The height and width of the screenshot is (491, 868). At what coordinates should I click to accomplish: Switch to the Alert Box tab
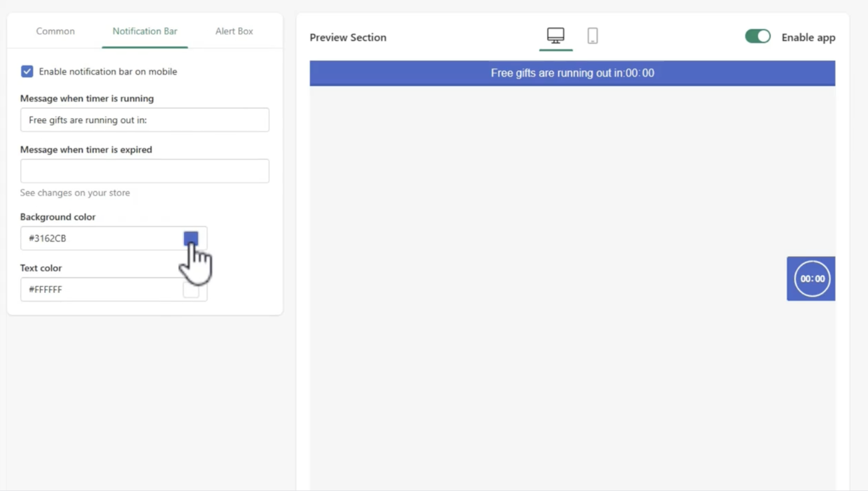pos(234,31)
